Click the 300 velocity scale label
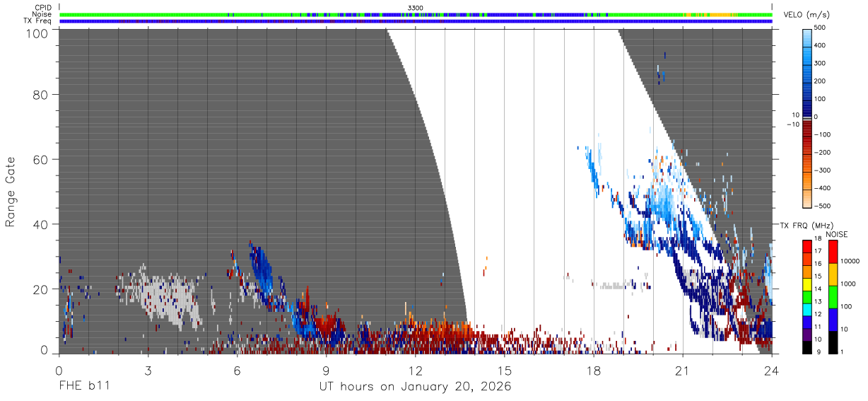 pyautogui.click(x=821, y=64)
